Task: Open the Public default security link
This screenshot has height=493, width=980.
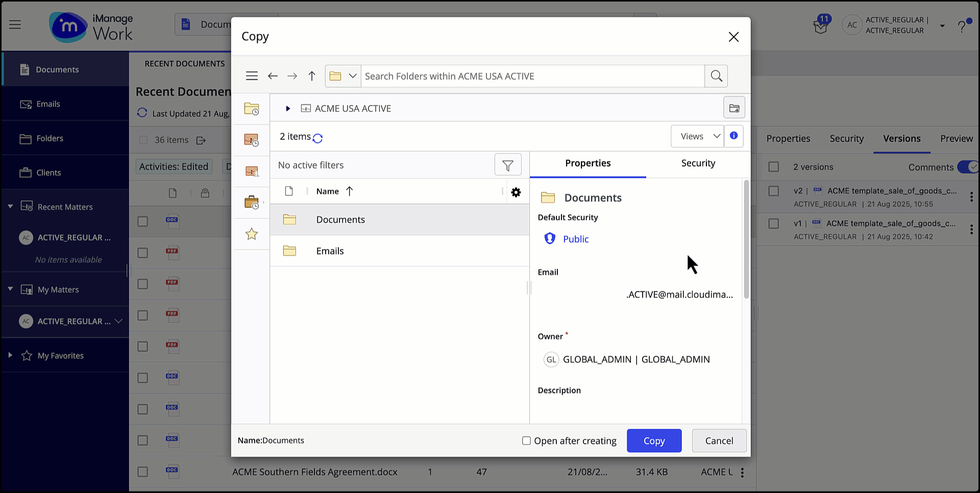Action: [x=576, y=239]
